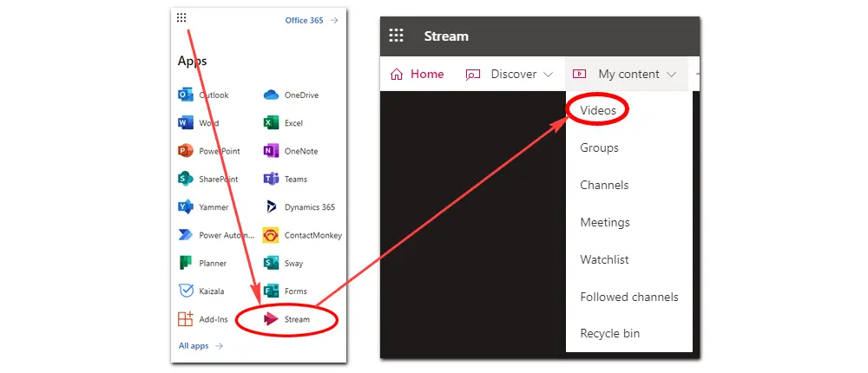The width and height of the screenshot is (868, 373).
Task: Click the Add-Ins label text
Action: (x=214, y=319)
